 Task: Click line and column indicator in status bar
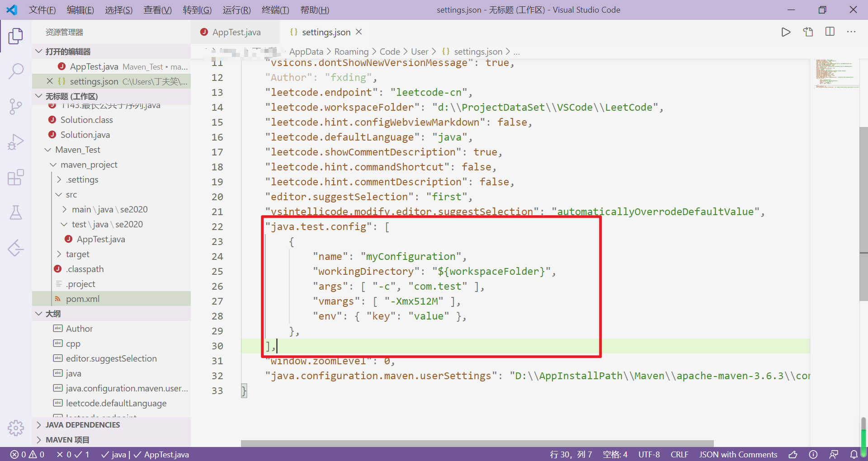coord(571,454)
